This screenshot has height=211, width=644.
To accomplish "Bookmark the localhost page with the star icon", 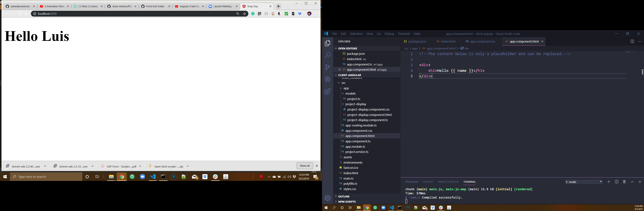I will coord(244,14).
